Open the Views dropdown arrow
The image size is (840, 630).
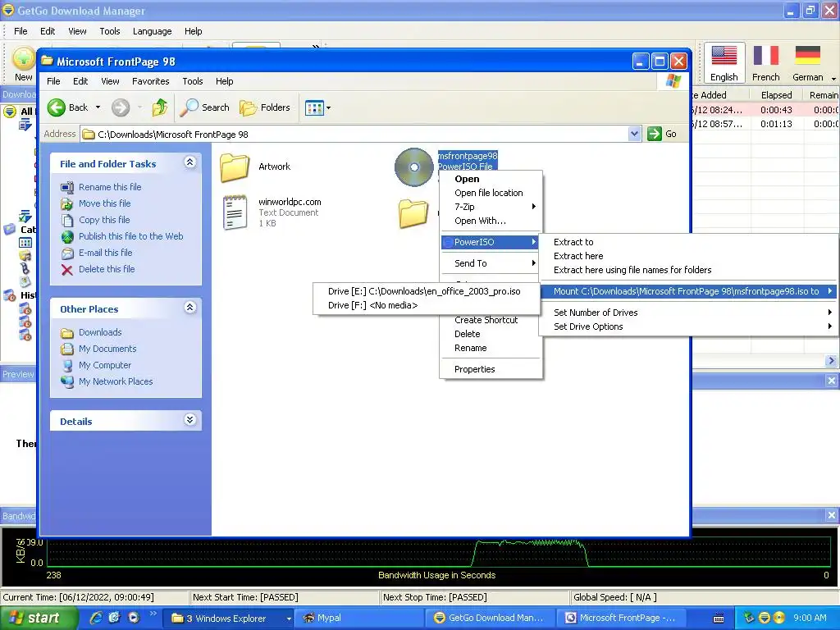point(328,108)
